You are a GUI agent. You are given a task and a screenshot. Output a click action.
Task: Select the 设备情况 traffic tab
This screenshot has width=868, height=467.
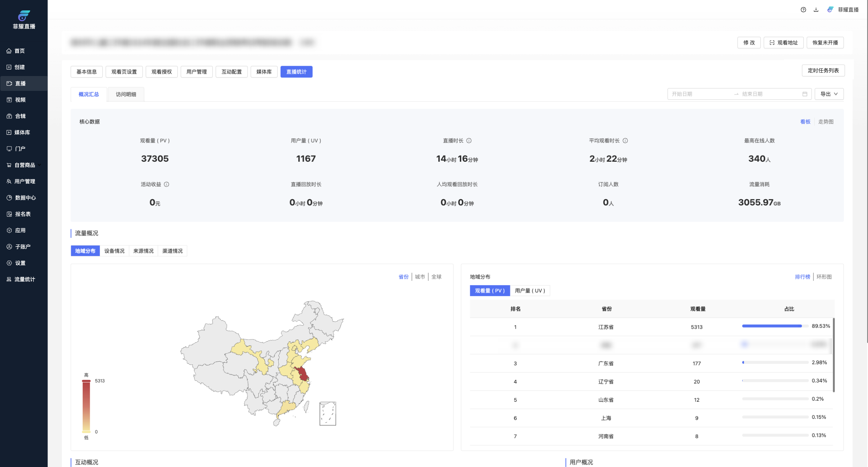coord(114,251)
